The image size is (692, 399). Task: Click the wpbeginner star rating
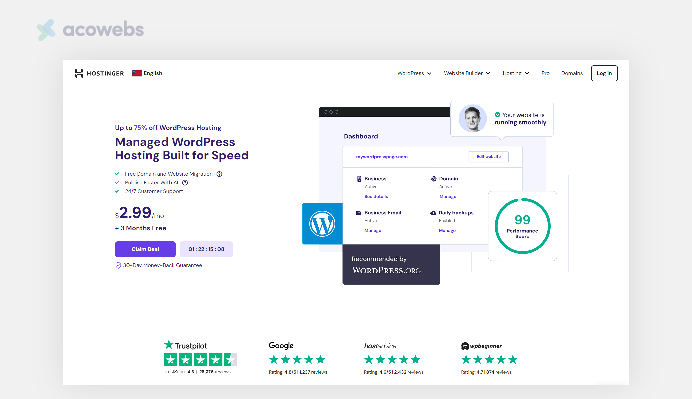coord(489,360)
